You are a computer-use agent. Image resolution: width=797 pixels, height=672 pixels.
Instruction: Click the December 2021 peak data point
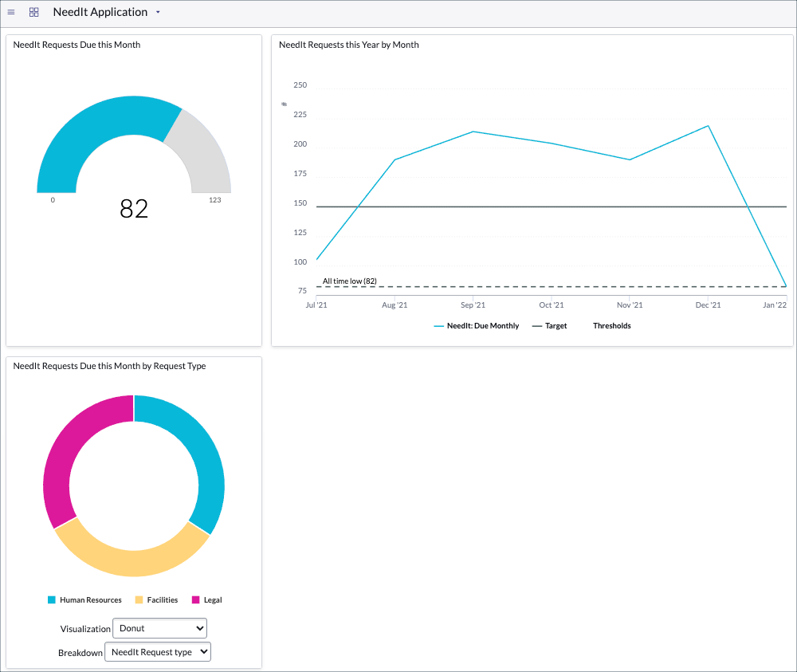point(706,125)
